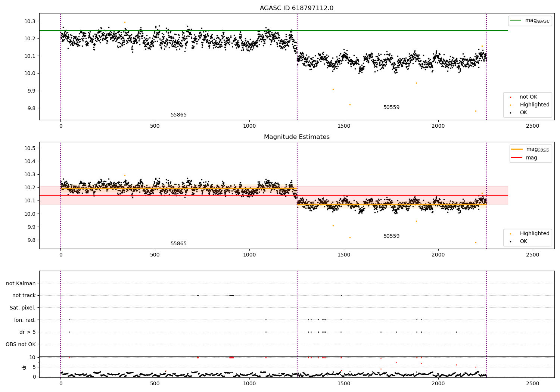Click y-tick 10.4 on Magnitude Estimates plot
This screenshot has width=560, height=392.
coord(30,161)
